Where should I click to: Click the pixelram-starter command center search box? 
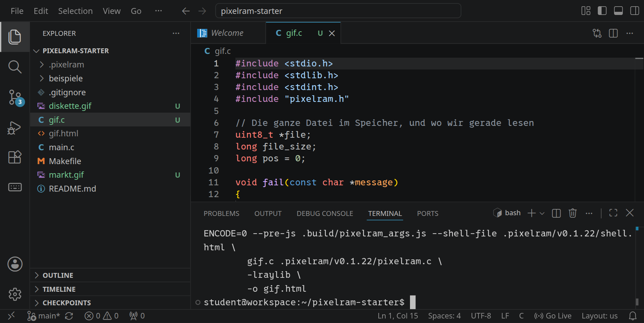(338, 11)
